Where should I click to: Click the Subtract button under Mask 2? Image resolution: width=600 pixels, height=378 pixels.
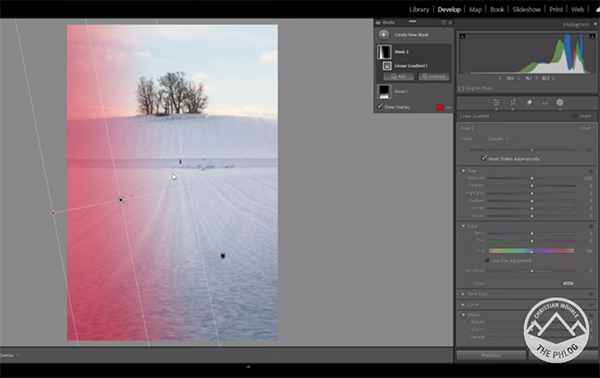(434, 77)
